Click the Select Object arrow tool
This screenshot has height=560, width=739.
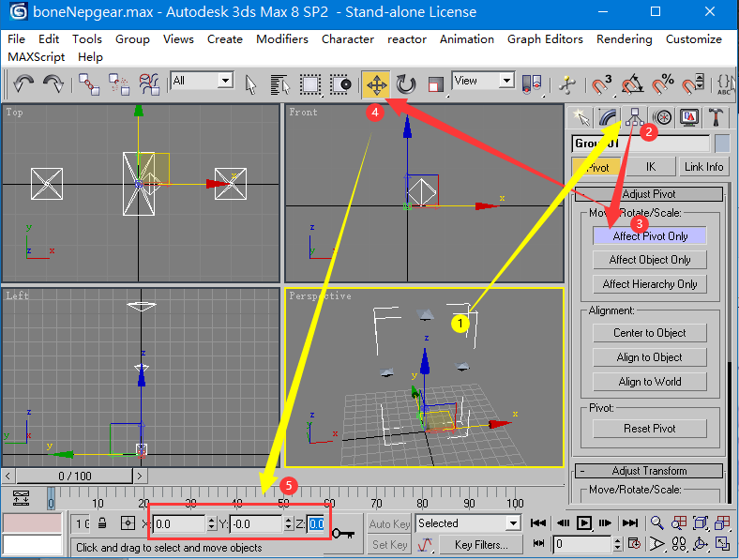[x=250, y=84]
